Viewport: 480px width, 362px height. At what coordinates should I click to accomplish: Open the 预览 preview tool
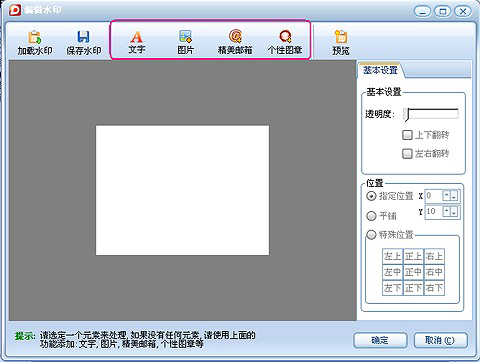point(341,43)
